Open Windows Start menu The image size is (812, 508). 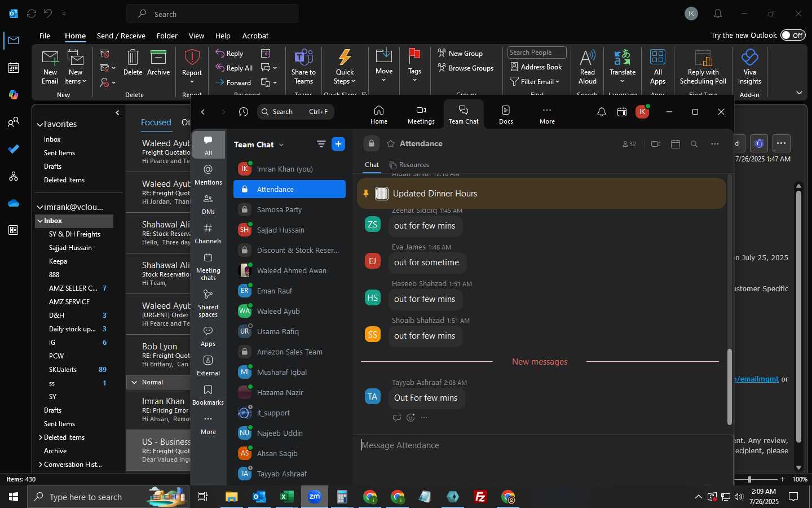[x=14, y=497]
